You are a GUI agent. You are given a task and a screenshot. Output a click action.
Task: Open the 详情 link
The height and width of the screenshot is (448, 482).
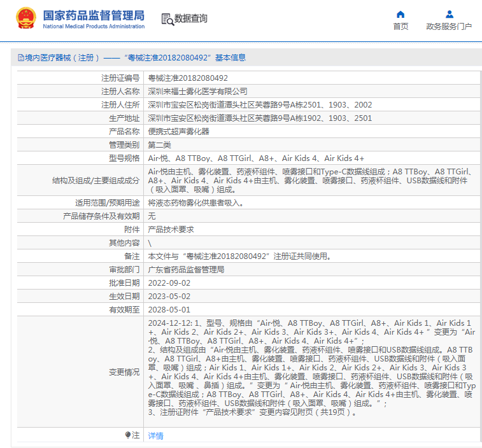click(155, 435)
